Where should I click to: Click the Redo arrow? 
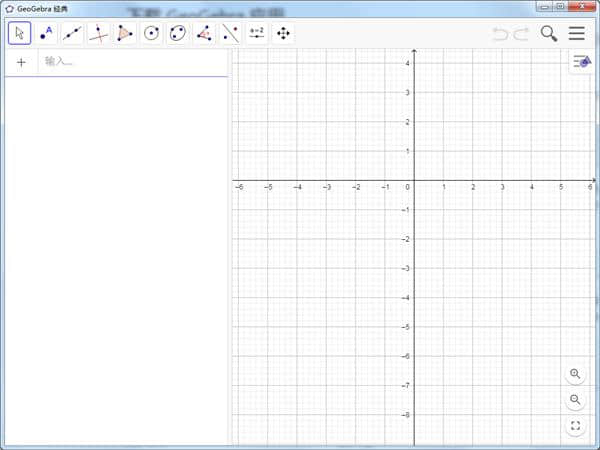point(521,34)
